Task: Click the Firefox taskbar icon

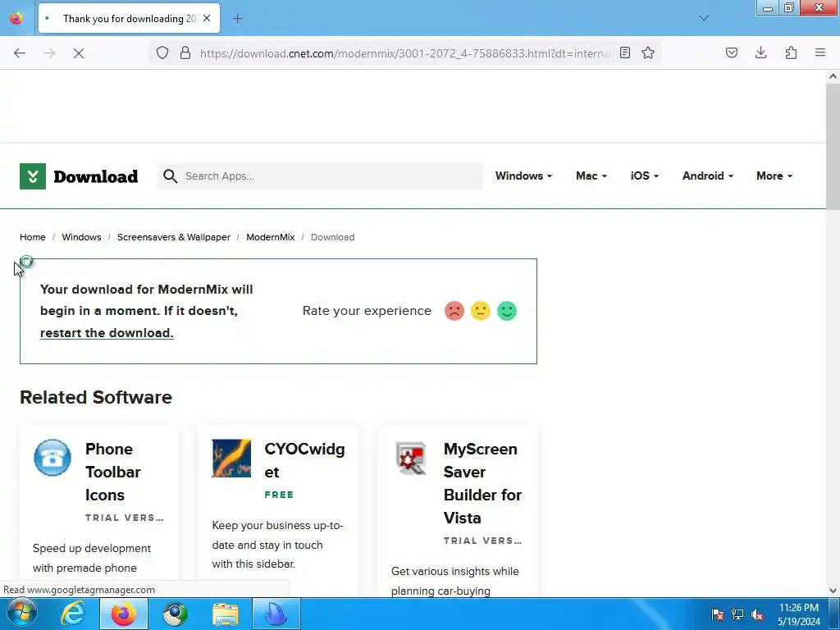Action: 123,614
